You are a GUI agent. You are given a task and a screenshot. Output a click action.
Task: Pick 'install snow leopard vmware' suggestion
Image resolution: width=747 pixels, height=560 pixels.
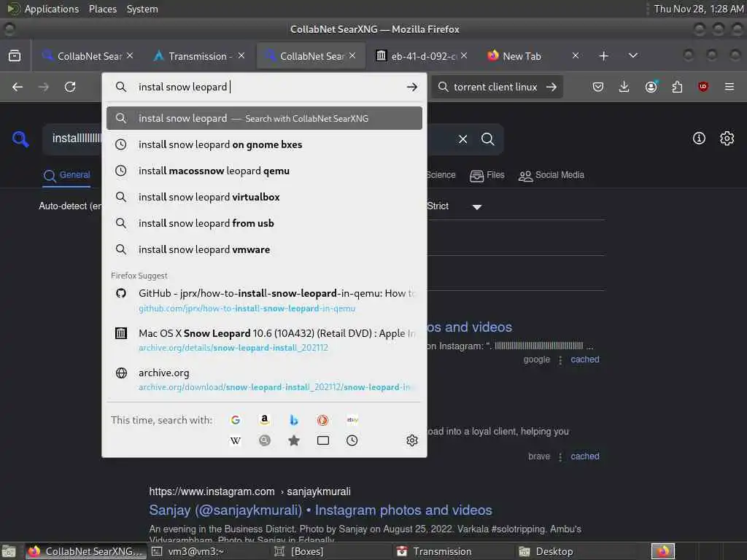pos(264,249)
